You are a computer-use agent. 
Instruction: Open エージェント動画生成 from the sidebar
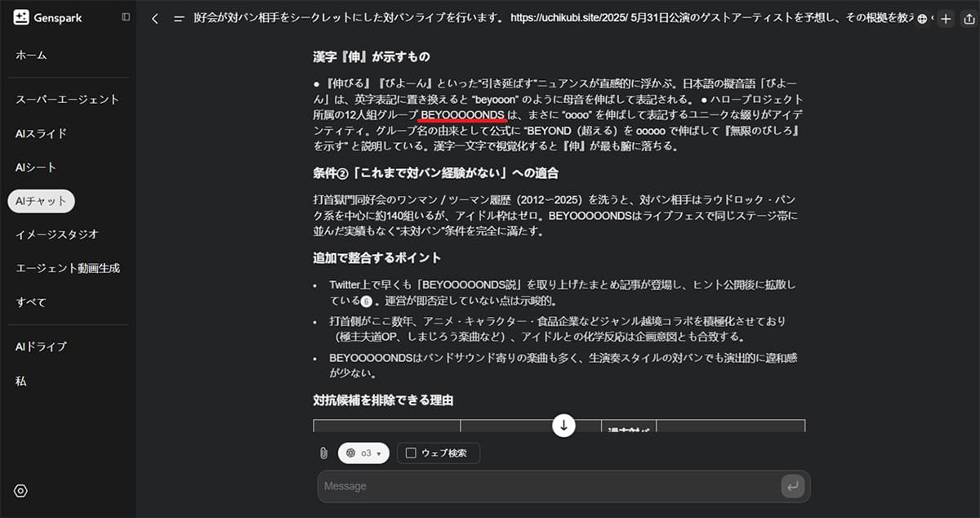pyautogui.click(x=68, y=268)
